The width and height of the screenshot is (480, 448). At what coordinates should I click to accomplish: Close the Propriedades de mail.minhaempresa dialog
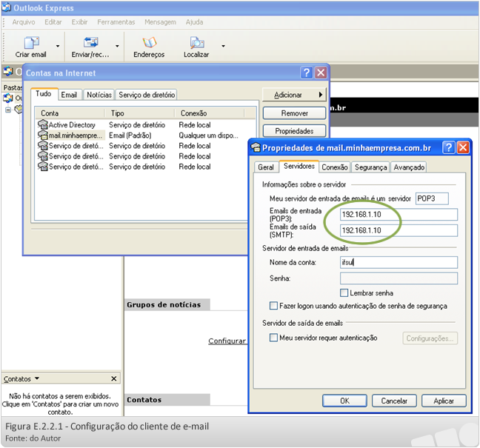click(x=463, y=147)
